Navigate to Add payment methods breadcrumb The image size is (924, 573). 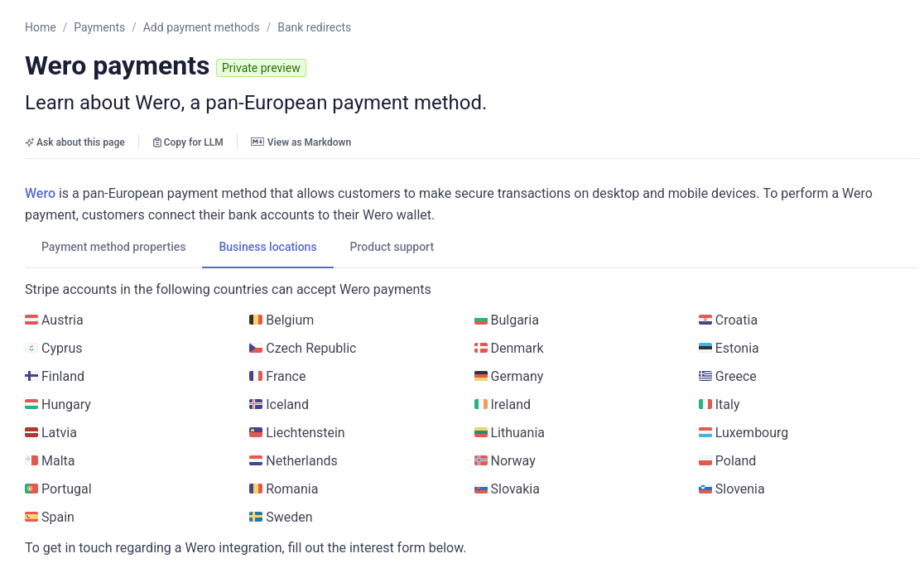(201, 27)
